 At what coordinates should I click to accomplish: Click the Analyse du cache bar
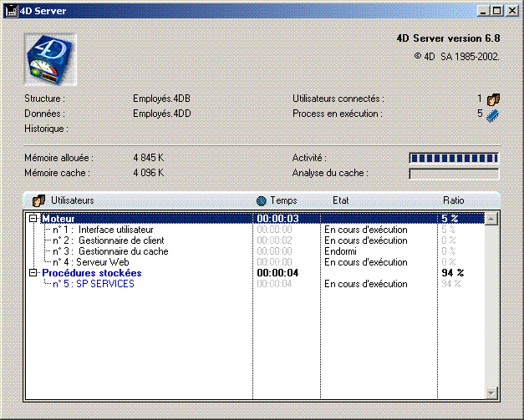tap(453, 174)
